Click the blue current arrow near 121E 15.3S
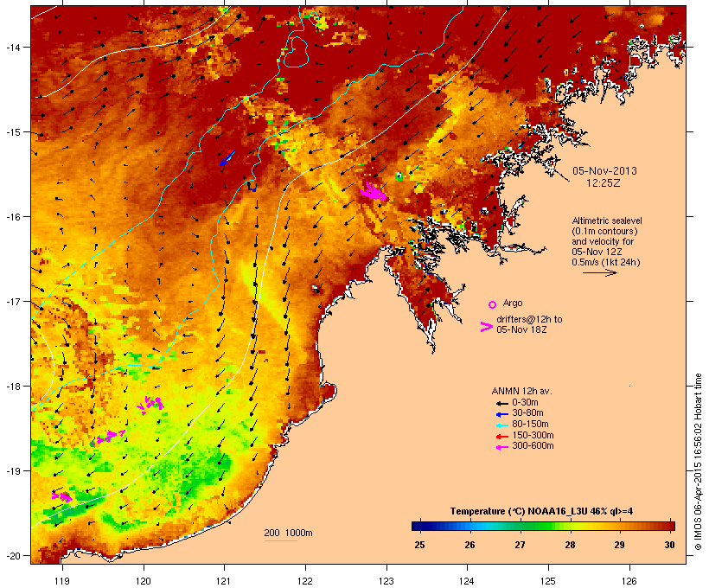The image size is (709, 588). point(227,158)
